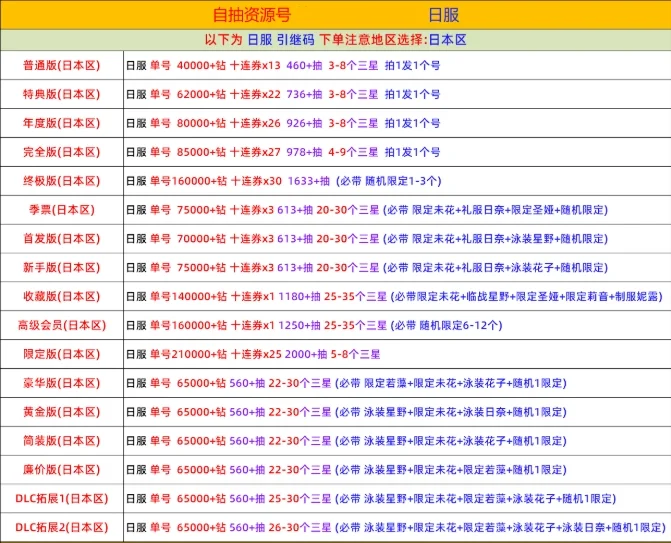
Task: Click the 自抽资源号 header title
Action: coord(252,15)
